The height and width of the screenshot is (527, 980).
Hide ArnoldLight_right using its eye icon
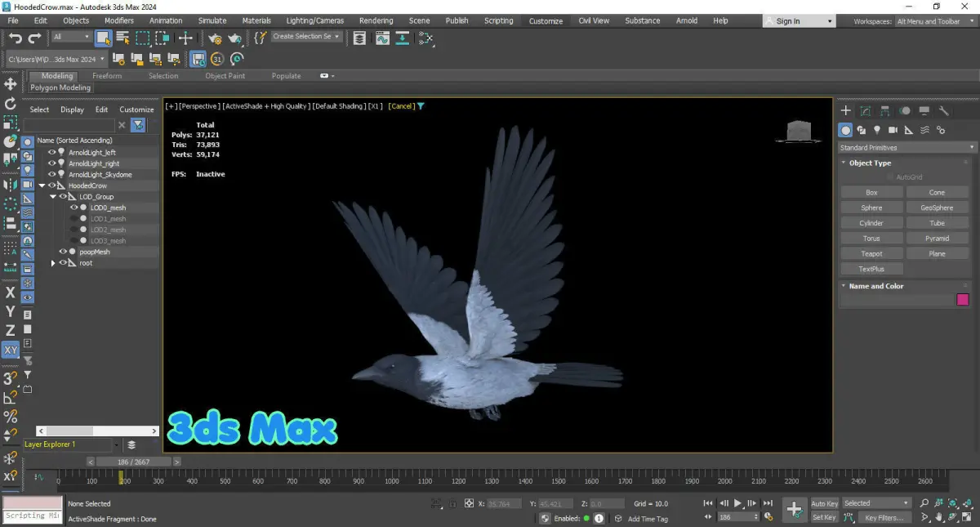click(52, 163)
